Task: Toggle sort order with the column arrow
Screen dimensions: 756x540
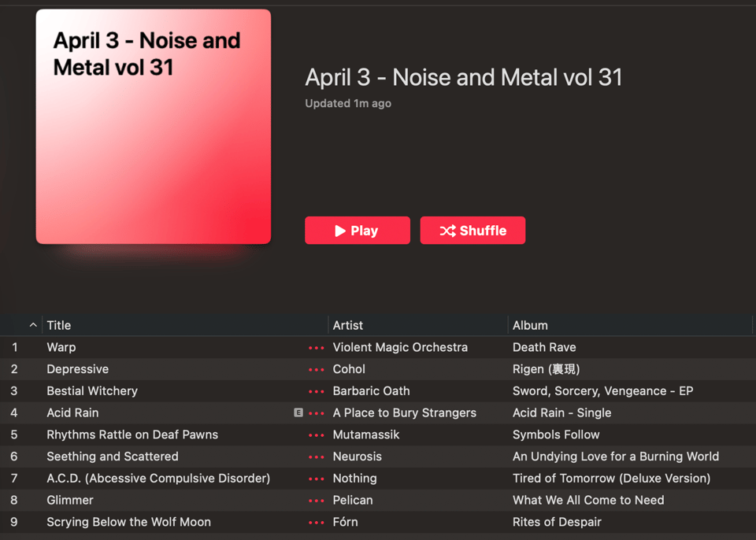Action: point(33,325)
